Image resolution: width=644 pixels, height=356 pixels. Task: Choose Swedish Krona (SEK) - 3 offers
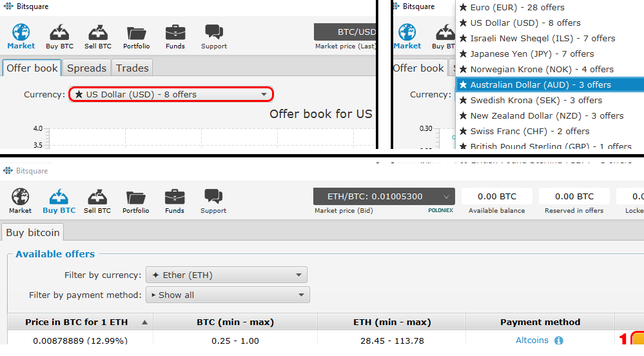pyautogui.click(x=550, y=101)
